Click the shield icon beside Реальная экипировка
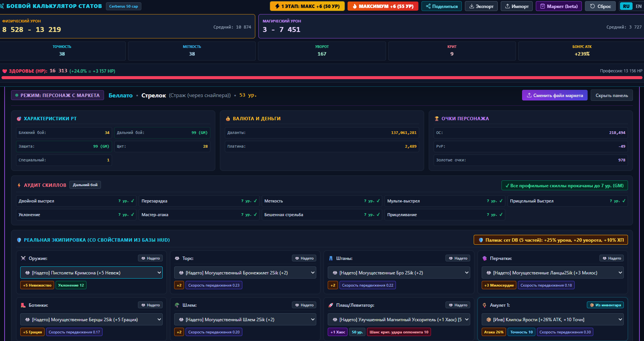The image size is (644, 341). click(x=19, y=240)
